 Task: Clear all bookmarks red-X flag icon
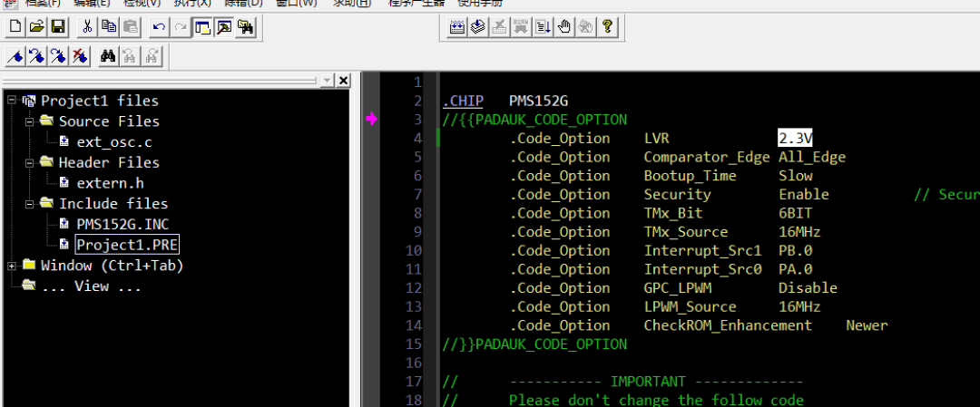(79, 57)
